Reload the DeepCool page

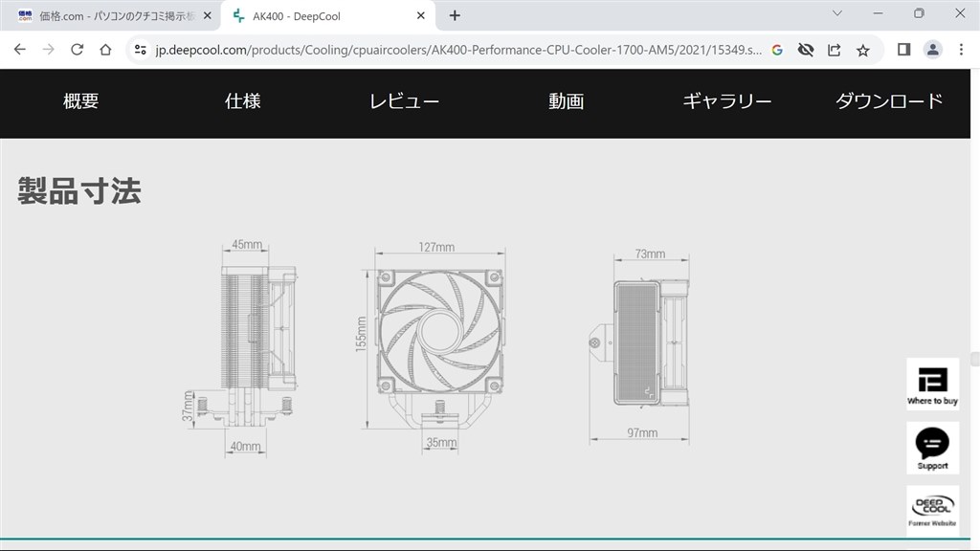[77, 50]
